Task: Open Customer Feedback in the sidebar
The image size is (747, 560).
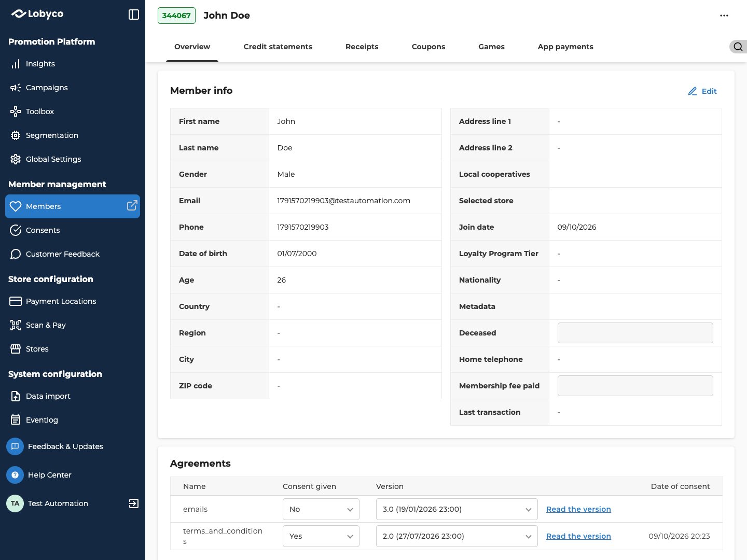Action: pos(73,254)
